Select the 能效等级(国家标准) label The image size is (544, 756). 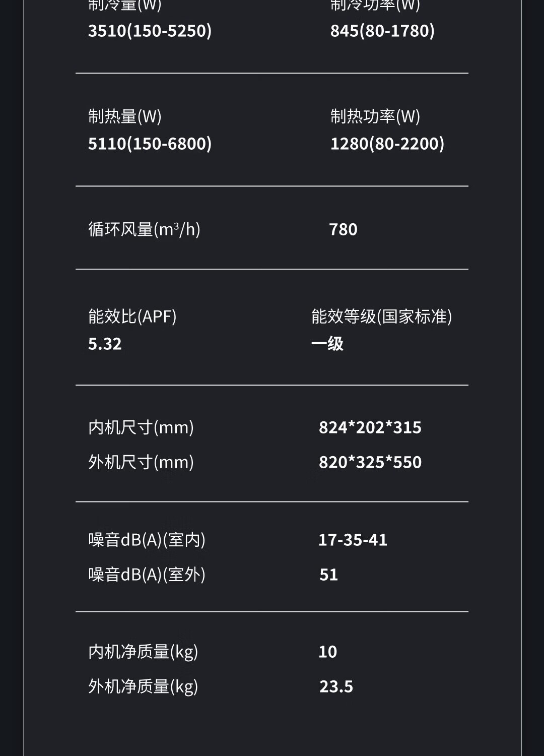click(381, 317)
